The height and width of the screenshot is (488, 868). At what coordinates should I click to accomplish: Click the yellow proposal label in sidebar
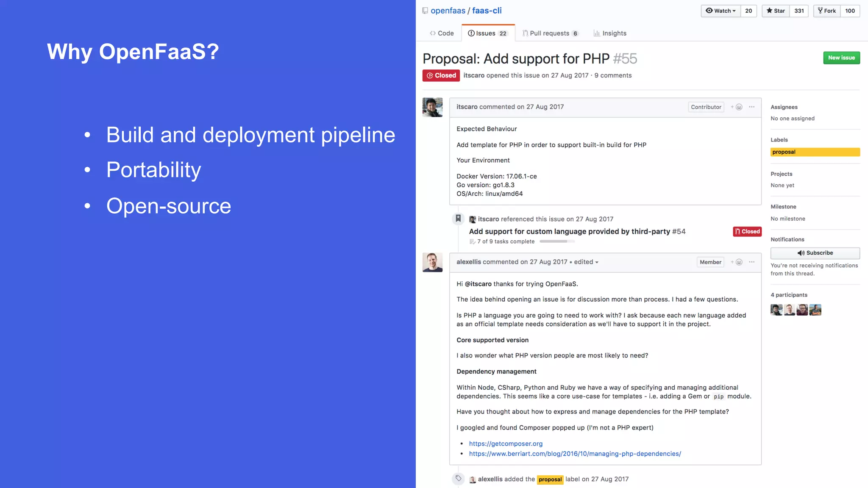tap(815, 152)
